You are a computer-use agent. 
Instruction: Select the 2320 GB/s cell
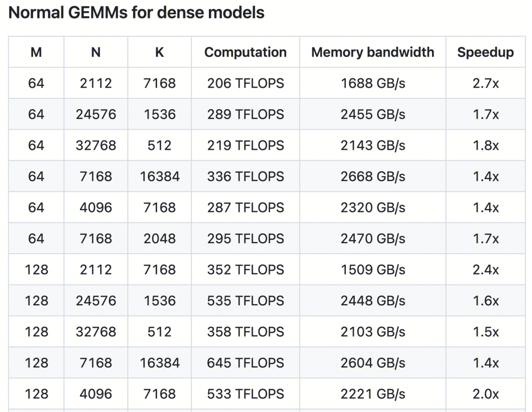pos(373,207)
